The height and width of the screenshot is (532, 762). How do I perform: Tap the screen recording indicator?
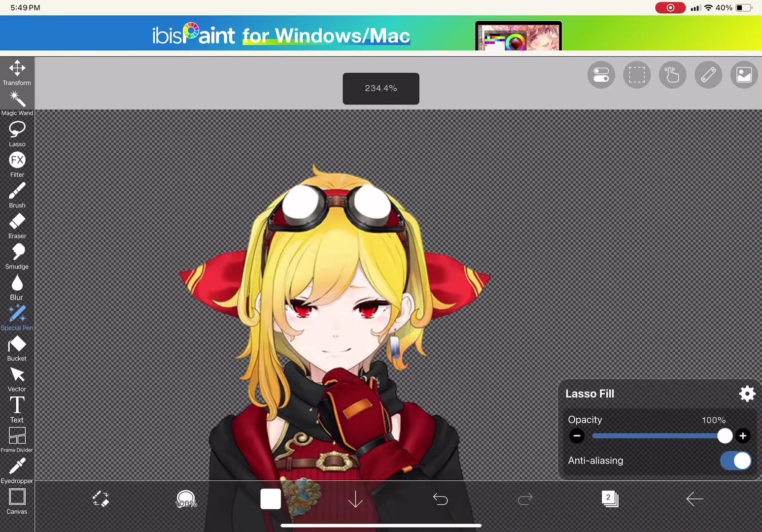pos(670,8)
